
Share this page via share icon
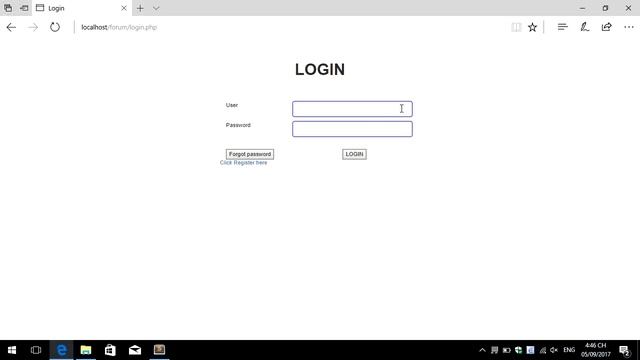tap(607, 27)
